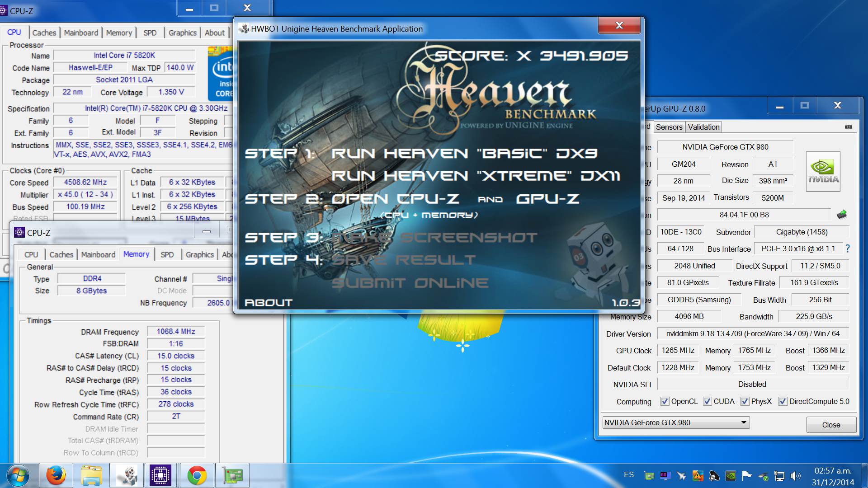This screenshot has width=868, height=488.
Task: Click the CAS# Latency 15.0 clocks value
Action: coord(176,356)
